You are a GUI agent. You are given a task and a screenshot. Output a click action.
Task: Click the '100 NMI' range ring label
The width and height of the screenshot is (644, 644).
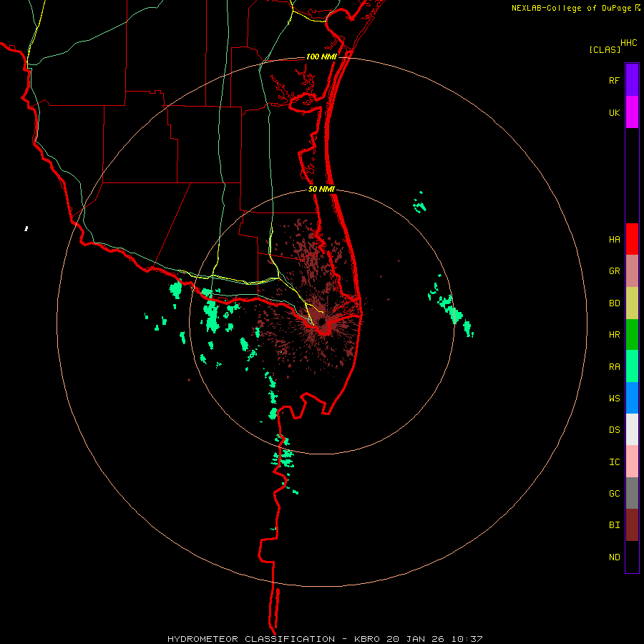tap(321, 57)
